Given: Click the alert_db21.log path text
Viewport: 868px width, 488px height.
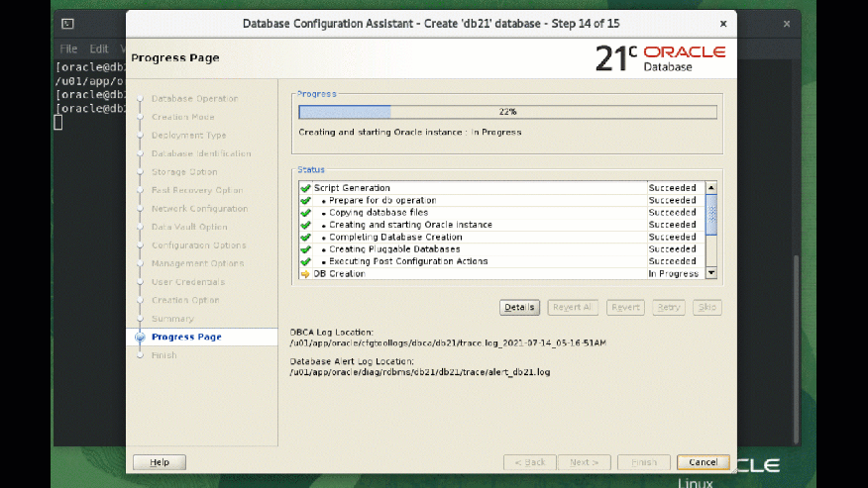Looking at the screenshot, I should tap(419, 372).
